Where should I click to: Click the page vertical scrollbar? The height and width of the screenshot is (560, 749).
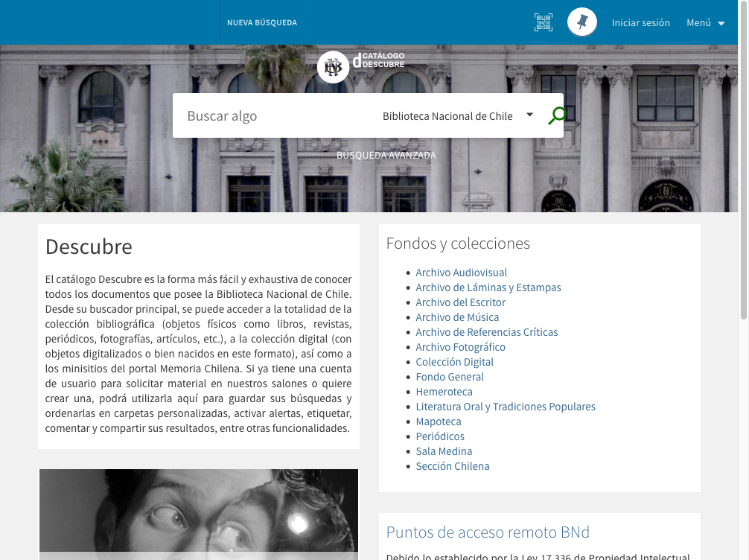coord(744,186)
